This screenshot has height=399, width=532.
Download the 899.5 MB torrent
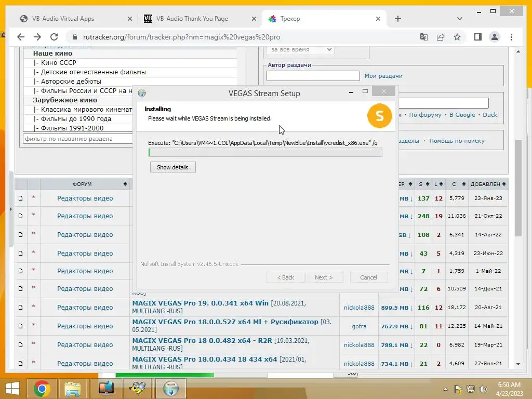coord(396,308)
